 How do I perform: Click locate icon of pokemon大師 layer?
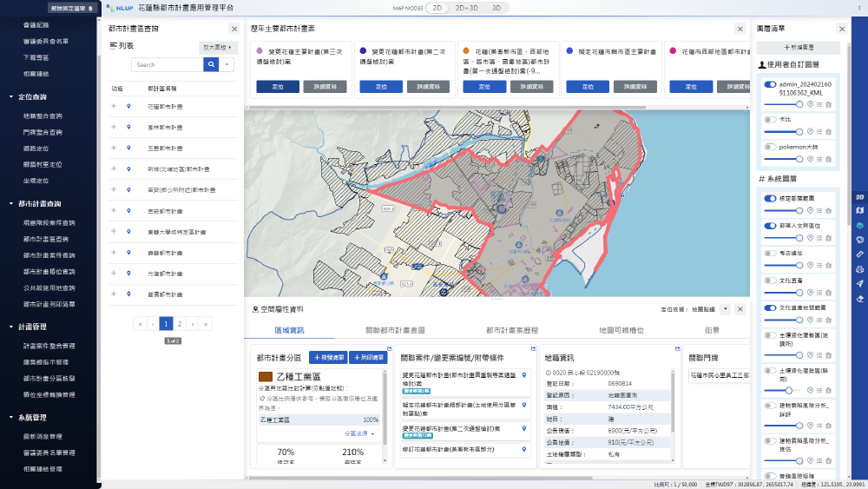810,159
